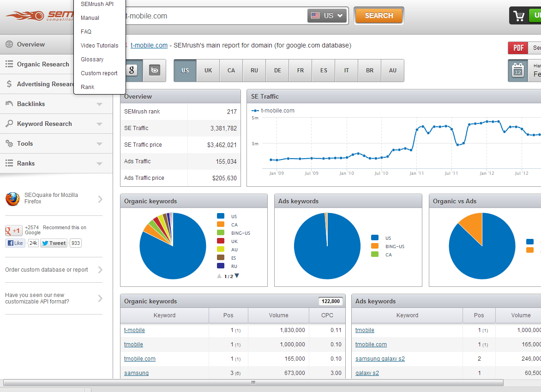541x392 pixels.
Task: Click the 122,800 organic keywords count button
Action: tap(331, 301)
